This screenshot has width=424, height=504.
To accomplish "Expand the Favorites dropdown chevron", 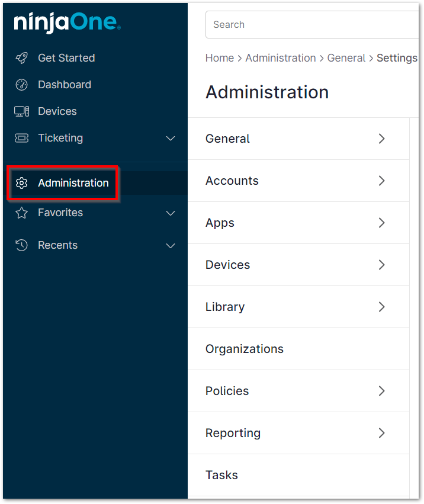I will [x=171, y=213].
